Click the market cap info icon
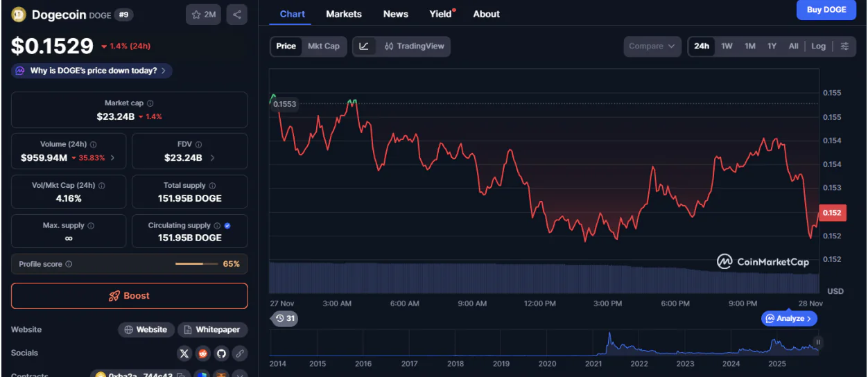 pyautogui.click(x=150, y=103)
